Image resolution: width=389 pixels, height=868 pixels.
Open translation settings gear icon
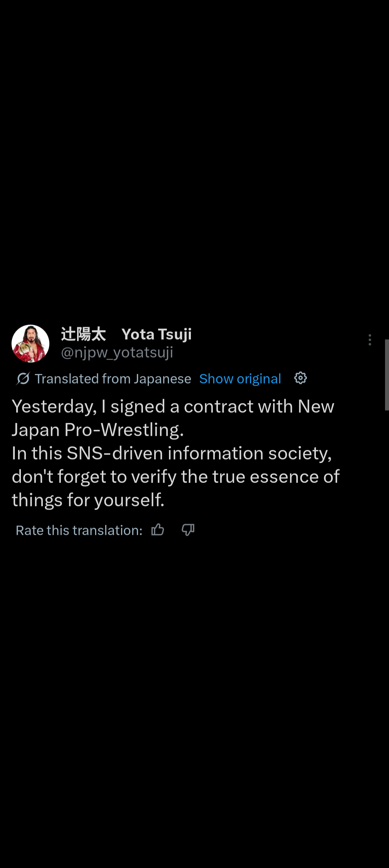(x=300, y=378)
